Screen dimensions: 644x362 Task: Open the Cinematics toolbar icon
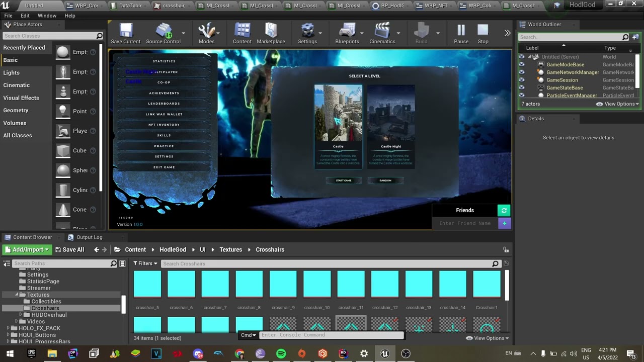click(382, 34)
